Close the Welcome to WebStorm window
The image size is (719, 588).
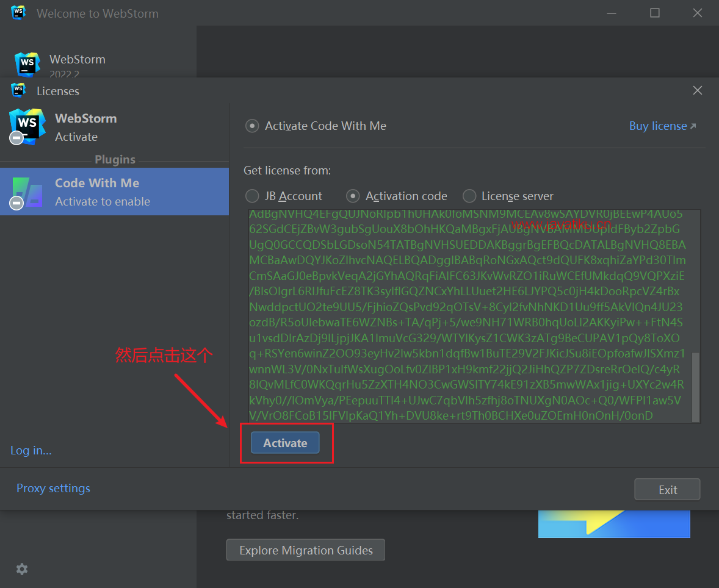tap(698, 13)
